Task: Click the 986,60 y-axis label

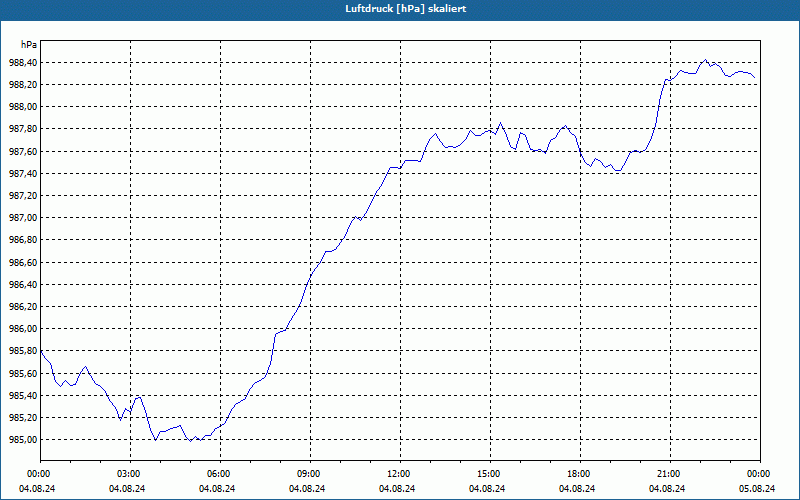Action: coord(23,262)
